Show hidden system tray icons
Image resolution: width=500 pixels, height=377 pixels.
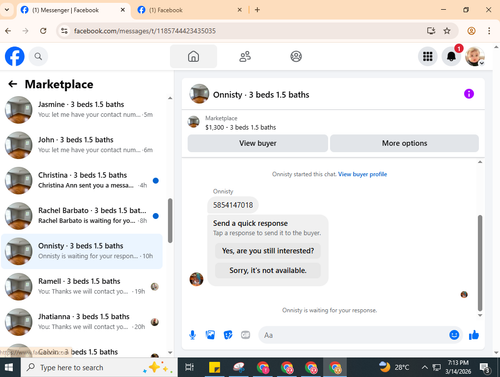point(424,367)
